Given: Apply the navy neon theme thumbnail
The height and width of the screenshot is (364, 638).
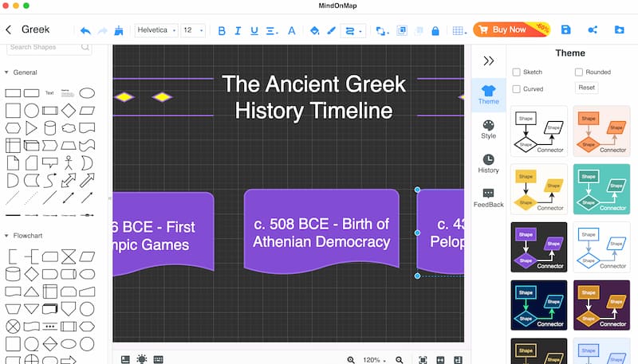Looking at the screenshot, I should point(539,306).
